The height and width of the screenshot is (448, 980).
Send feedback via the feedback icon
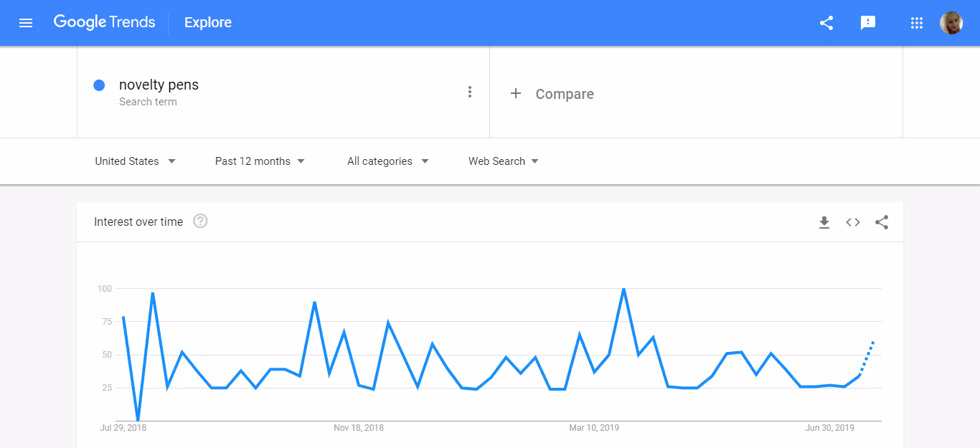click(x=868, y=22)
